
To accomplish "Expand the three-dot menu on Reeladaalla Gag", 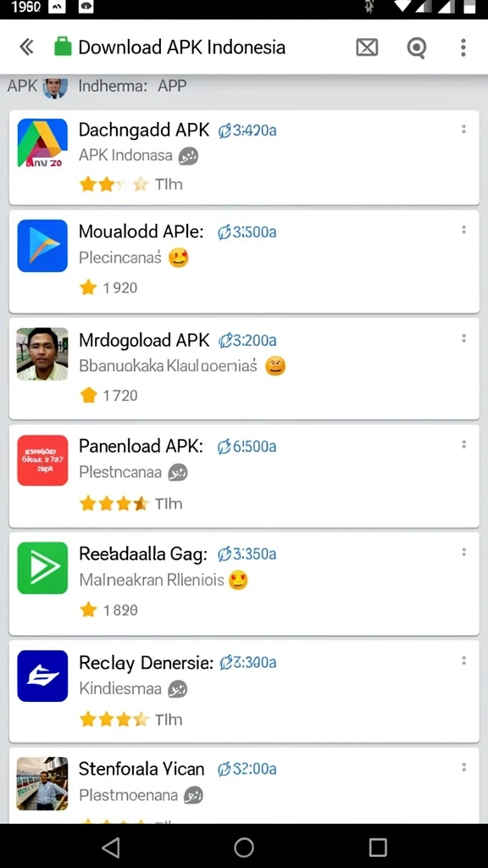I will pyautogui.click(x=463, y=552).
